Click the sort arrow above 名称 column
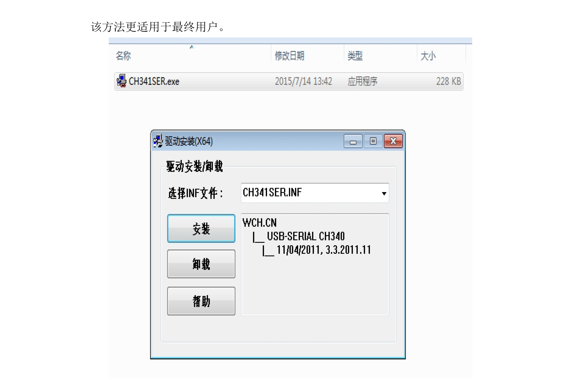 [192, 47]
